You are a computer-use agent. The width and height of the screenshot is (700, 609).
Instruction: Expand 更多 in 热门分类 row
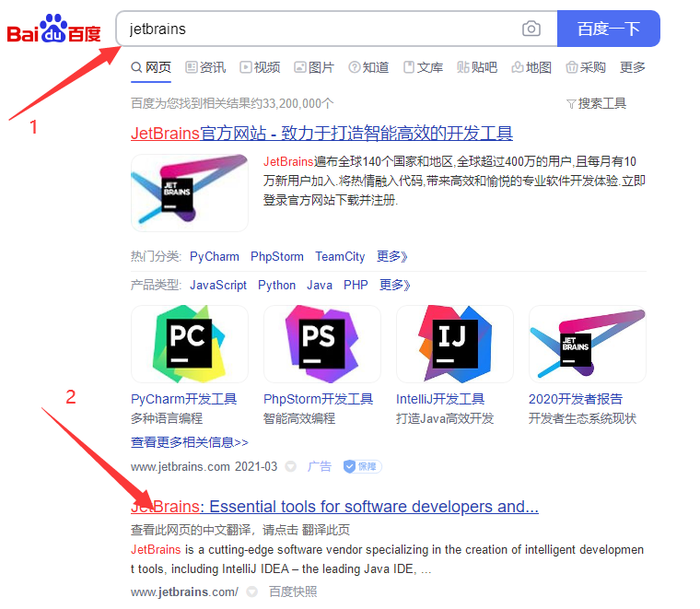point(392,257)
